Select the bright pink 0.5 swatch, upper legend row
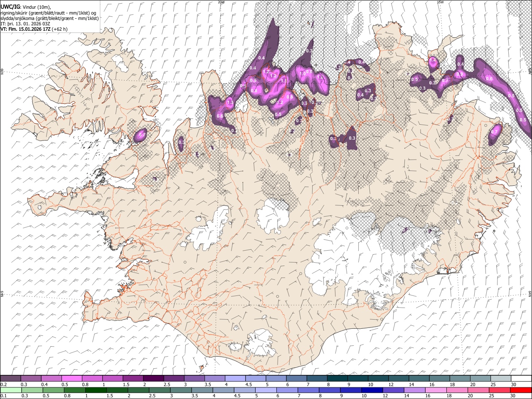The height and width of the screenshot is (399, 532). [x=71, y=379]
